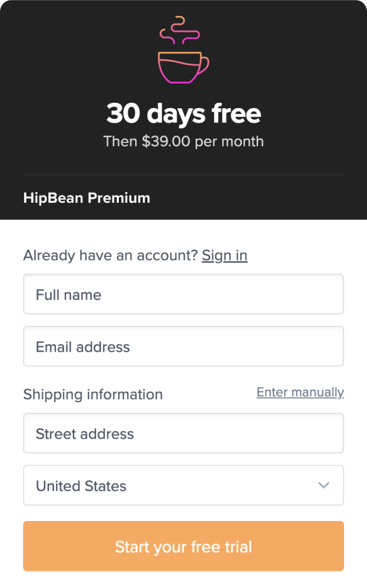Click the Full name placeholder text

point(68,295)
